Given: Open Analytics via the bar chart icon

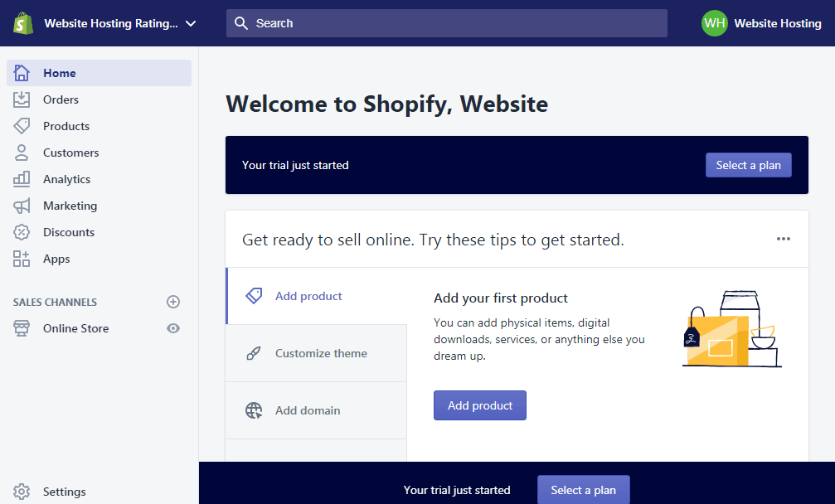Looking at the screenshot, I should point(23,179).
